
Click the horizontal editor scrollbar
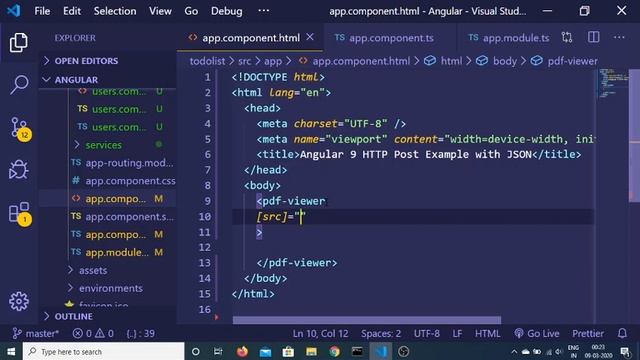point(367,320)
